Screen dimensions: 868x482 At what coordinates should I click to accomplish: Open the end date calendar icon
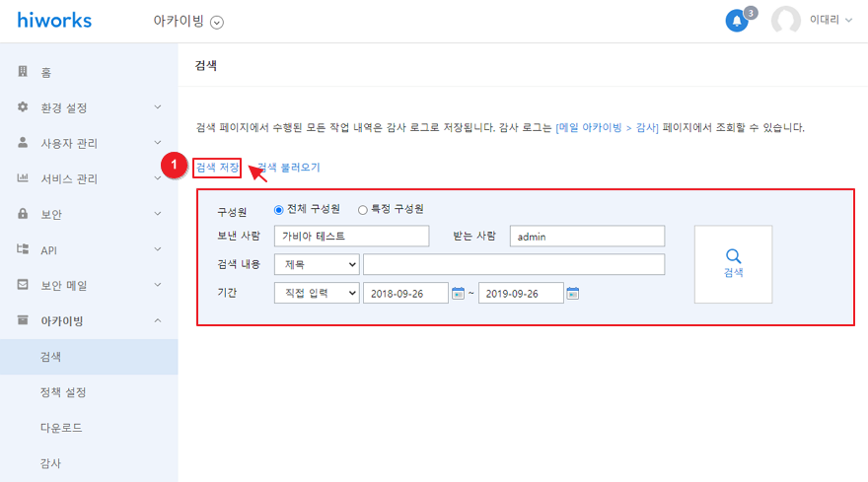(573, 294)
